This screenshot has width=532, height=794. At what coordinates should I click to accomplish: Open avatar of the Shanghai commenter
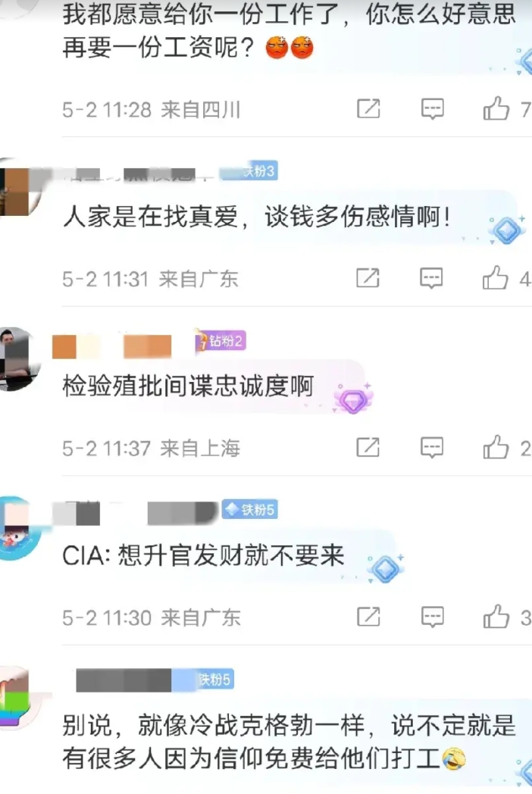tap(16, 359)
